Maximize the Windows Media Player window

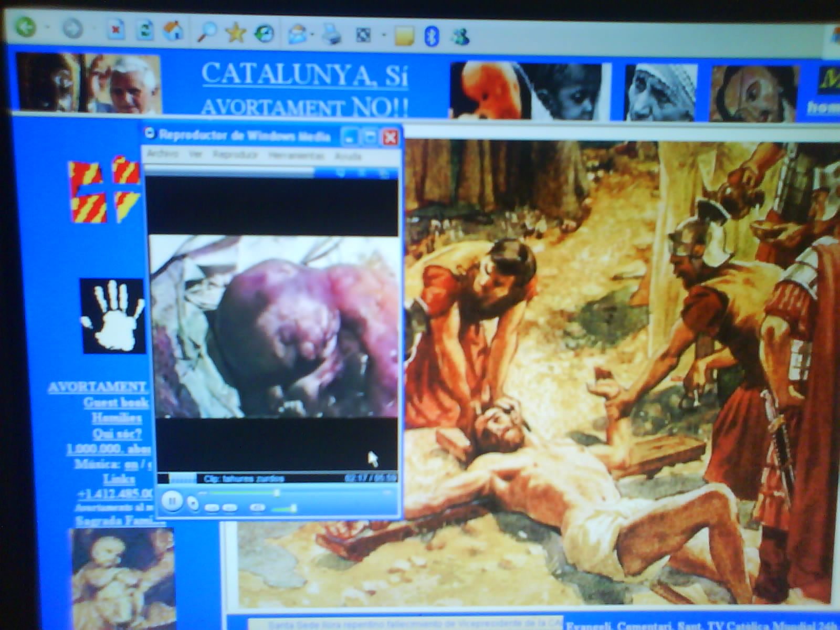click(x=370, y=137)
